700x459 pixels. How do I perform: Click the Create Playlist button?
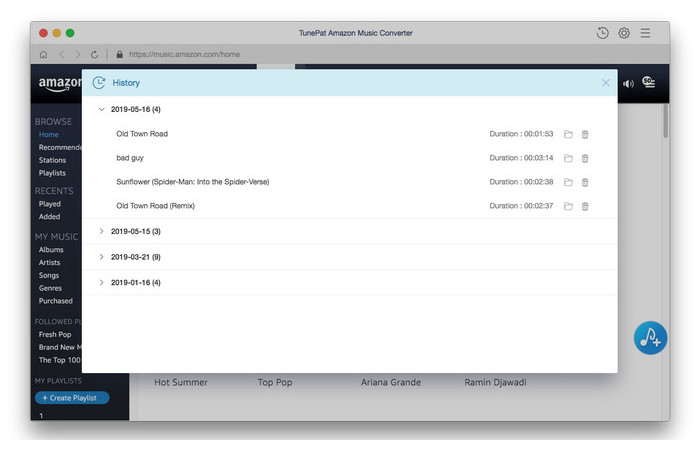(x=72, y=398)
